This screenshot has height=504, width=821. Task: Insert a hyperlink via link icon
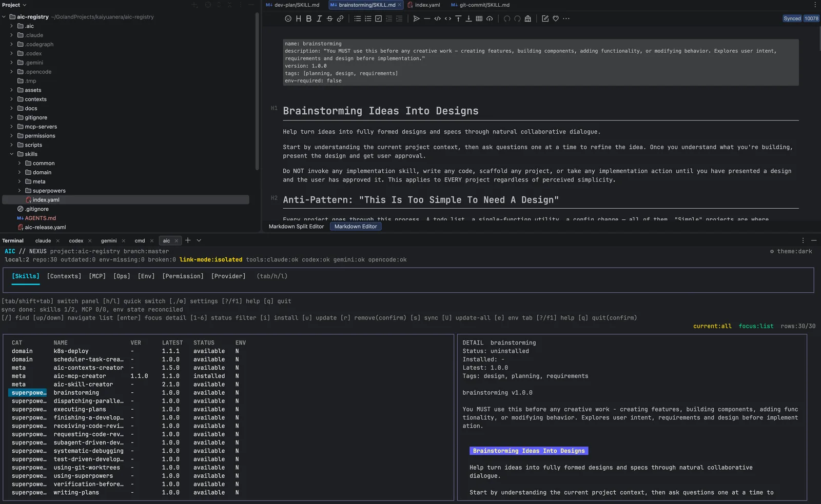tap(340, 18)
